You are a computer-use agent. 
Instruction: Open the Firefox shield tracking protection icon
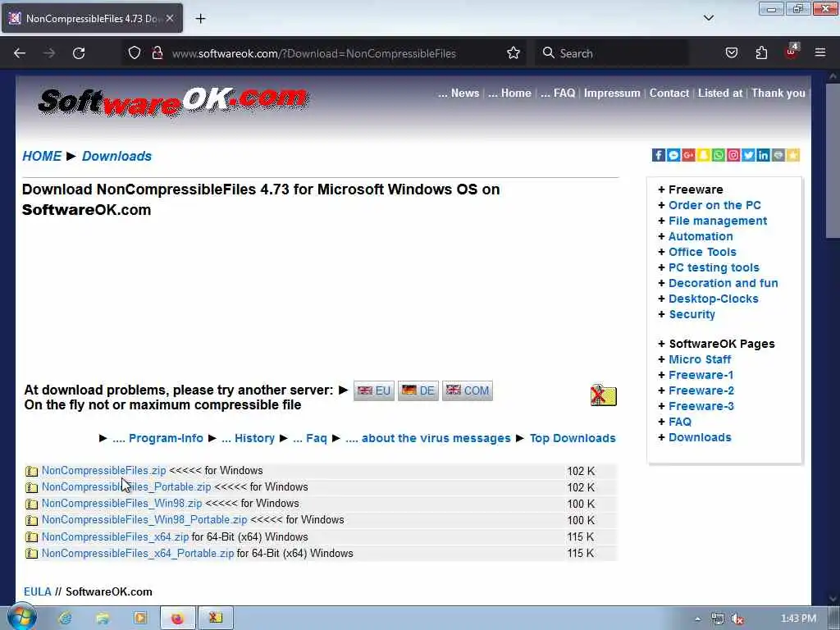[x=135, y=53]
